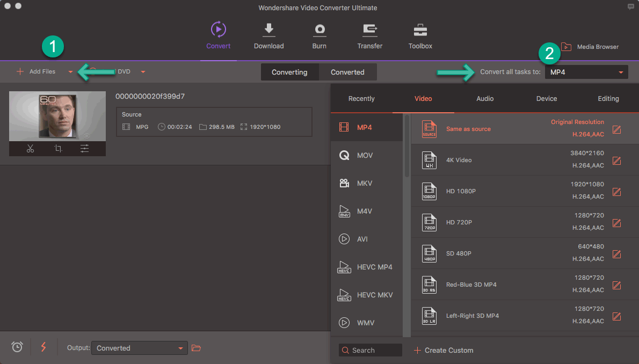Open the output folder icon
639x364 pixels.
point(197,348)
